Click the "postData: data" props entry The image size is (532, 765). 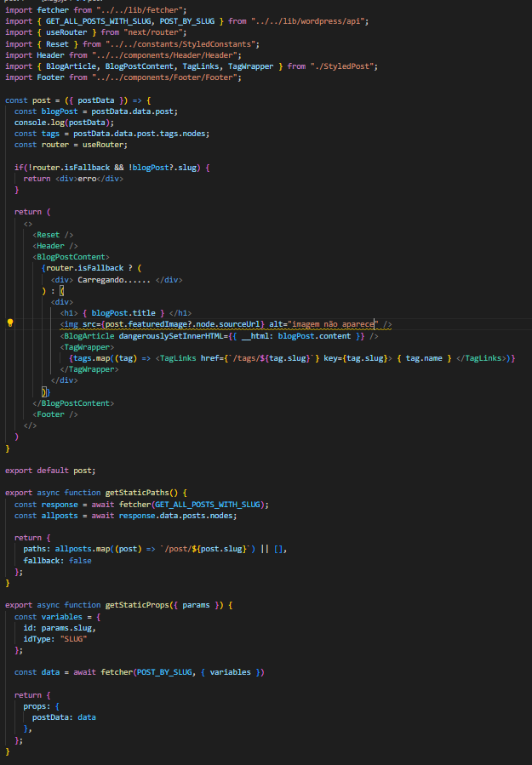tap(64, 717)
